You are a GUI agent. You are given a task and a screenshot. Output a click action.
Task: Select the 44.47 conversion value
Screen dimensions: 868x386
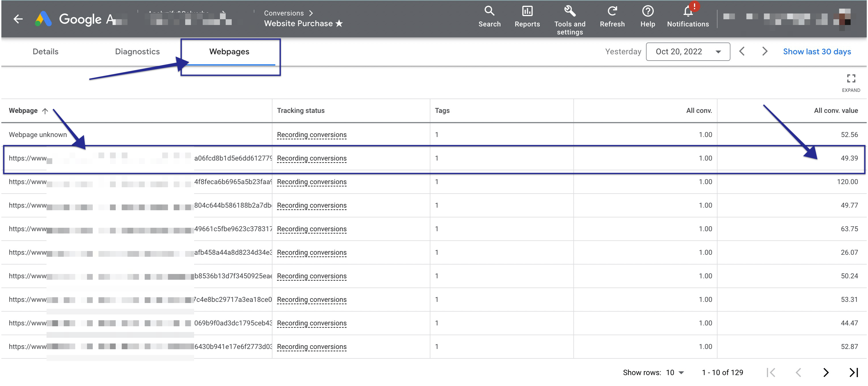[849, 323]
